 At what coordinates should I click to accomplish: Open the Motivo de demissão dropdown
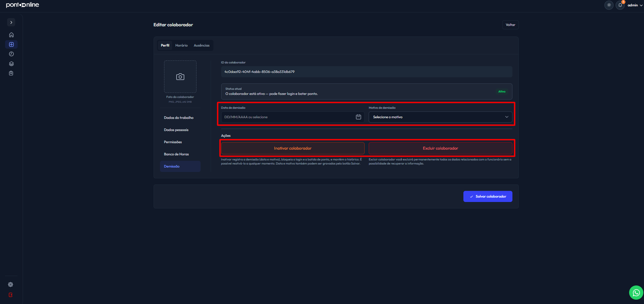pyautogui.click(x=440, y=117)
